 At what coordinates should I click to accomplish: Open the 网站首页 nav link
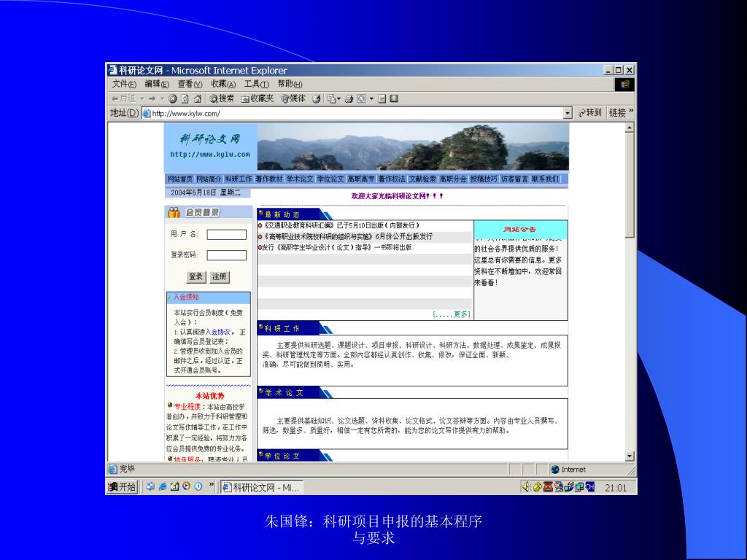pyautogui.click(x=179, y=179)
